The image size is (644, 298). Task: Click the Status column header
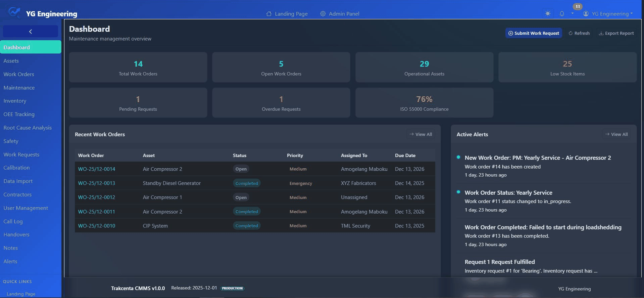(240, 155)
